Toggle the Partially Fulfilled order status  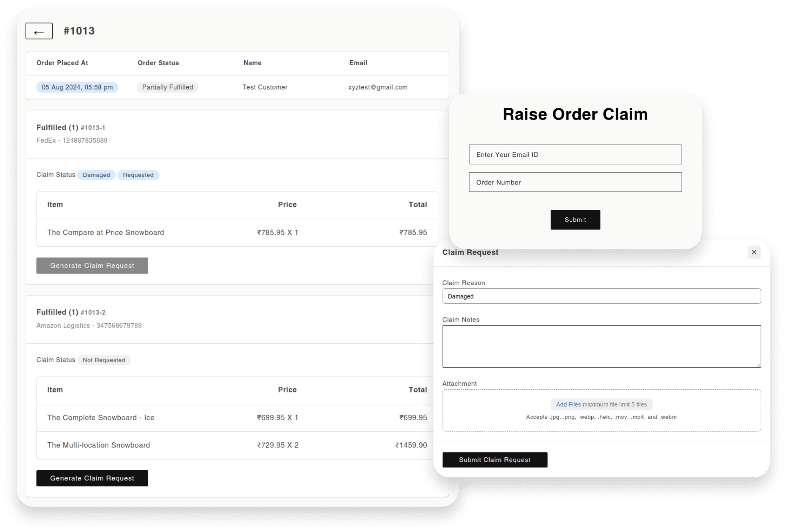coord(167,87)
